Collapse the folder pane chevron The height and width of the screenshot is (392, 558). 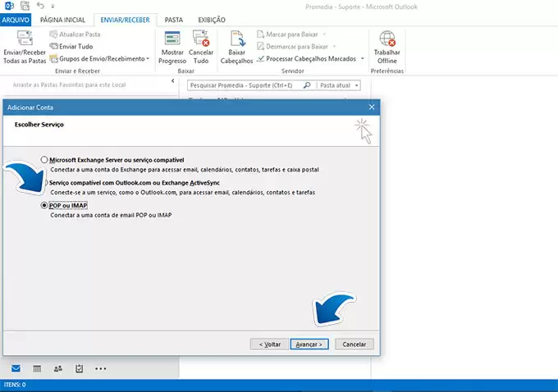click(x=172, y=81)
